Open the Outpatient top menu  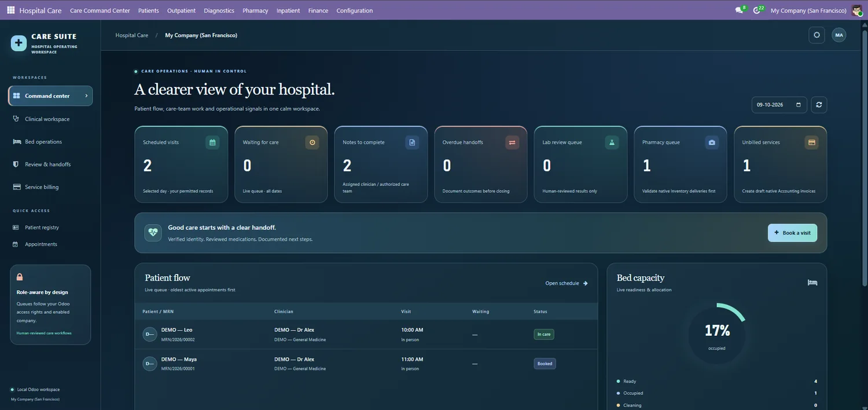181,10
